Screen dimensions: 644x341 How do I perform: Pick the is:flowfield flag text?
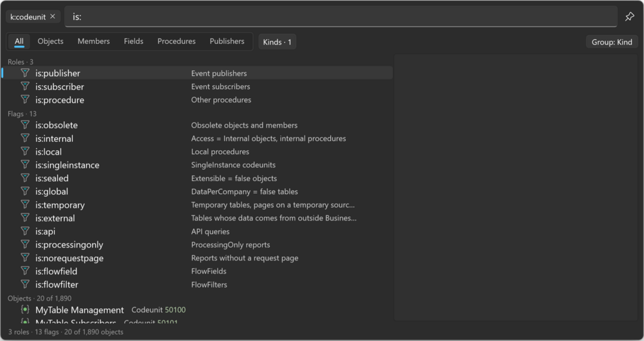[56, 271]
